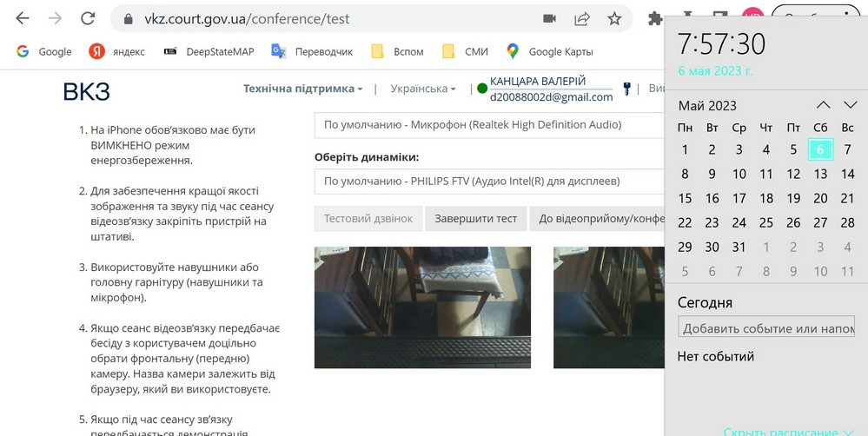
Task: Click the Май 2023 month header
Action: [707, 106]
